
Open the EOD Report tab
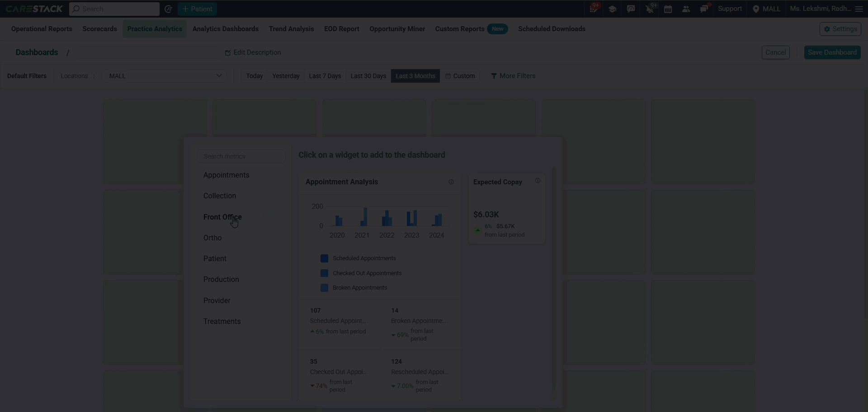[x=342, y=29]
